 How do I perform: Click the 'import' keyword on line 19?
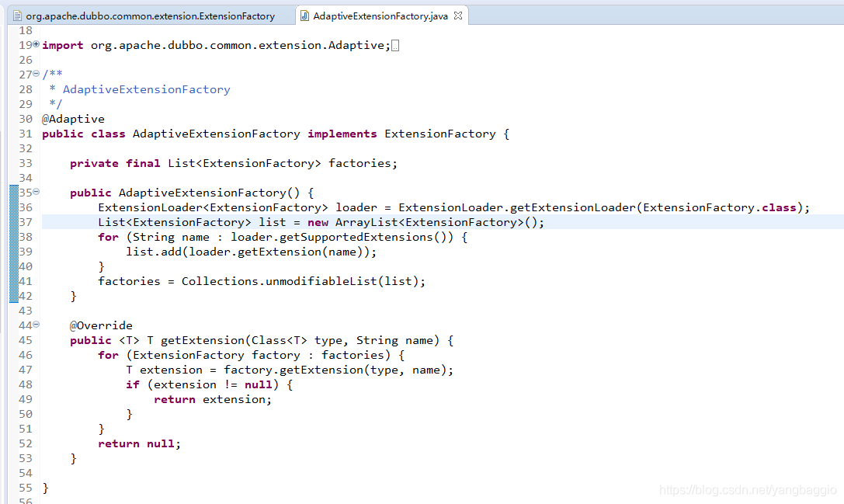click(x=62, y=46)
